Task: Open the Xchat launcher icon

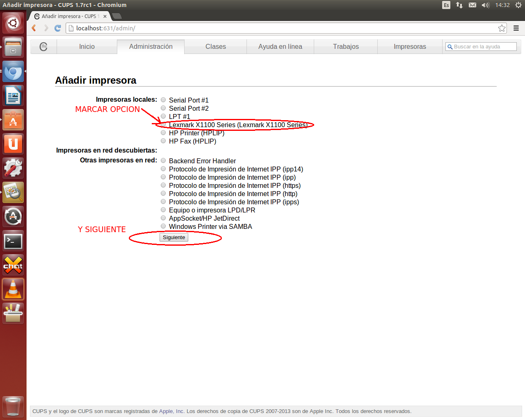Action: pos(13,265)
